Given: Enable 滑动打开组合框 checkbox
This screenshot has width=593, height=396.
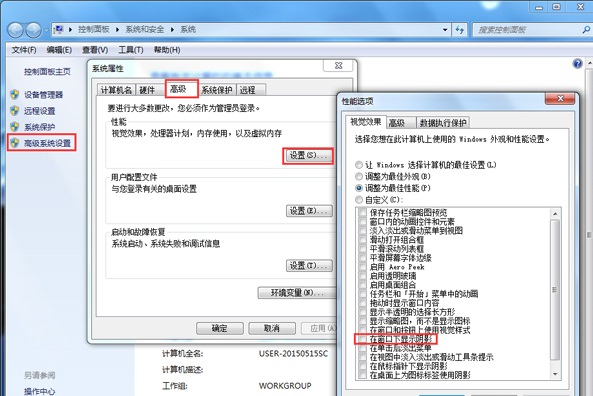Looking at the screenshot, I should pyautogui.click(x=362, y=239).
